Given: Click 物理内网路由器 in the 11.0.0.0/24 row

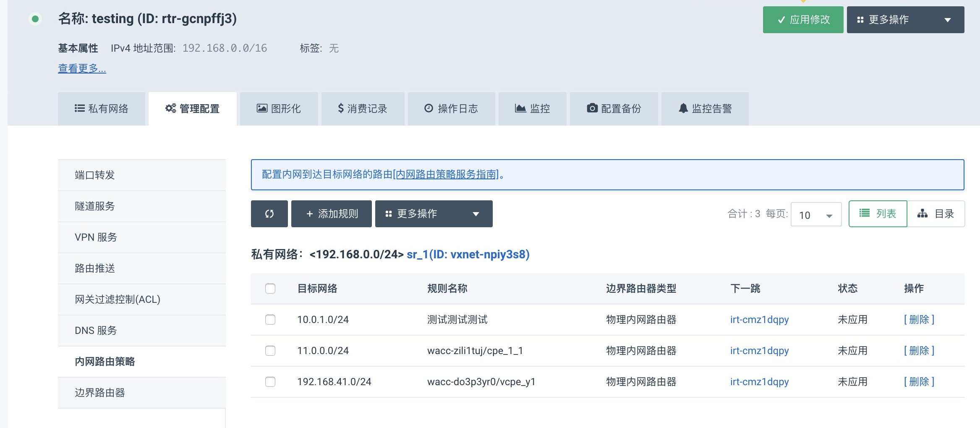Looking at the screenshot, I should pos(641,351).
